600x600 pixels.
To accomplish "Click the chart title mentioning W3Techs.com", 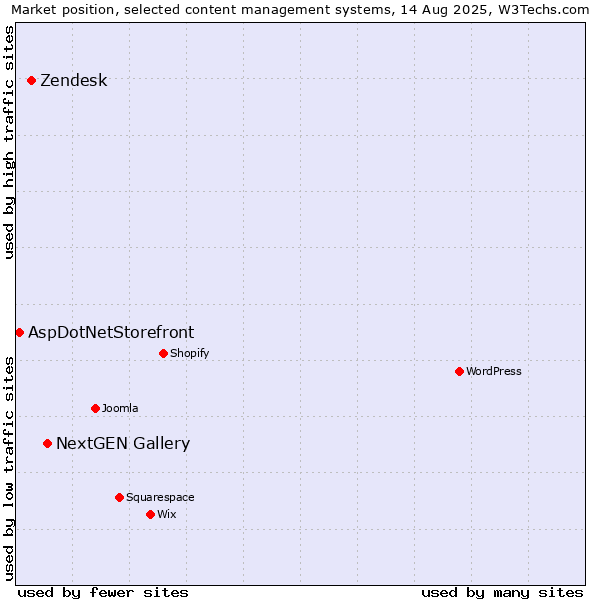I will [300, 10].
